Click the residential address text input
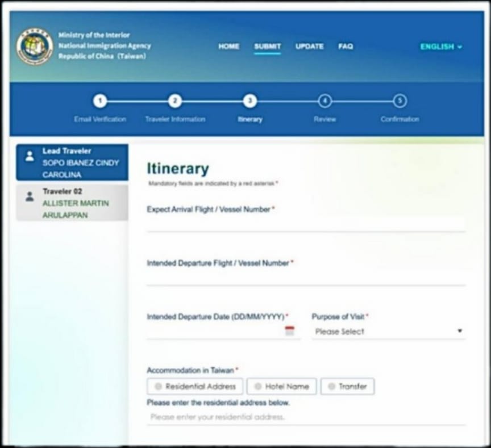The height and width of the screenshot is (448, 491). tap(306, 417)
